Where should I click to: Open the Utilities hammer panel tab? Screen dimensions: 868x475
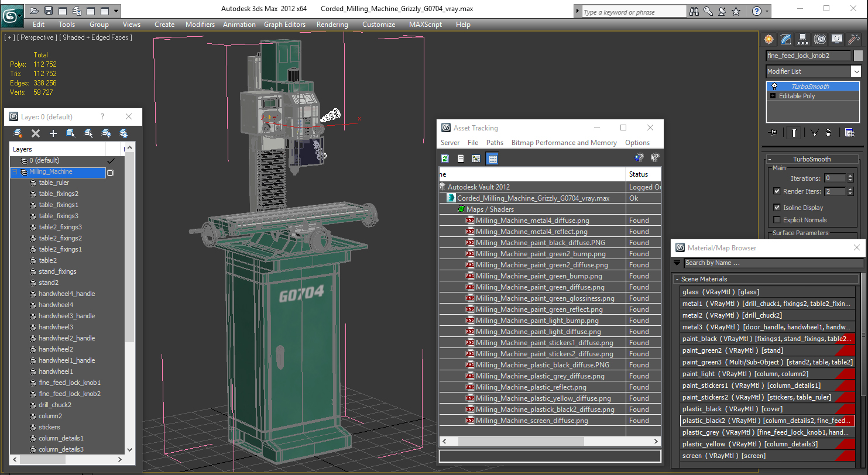pos(854,39)
